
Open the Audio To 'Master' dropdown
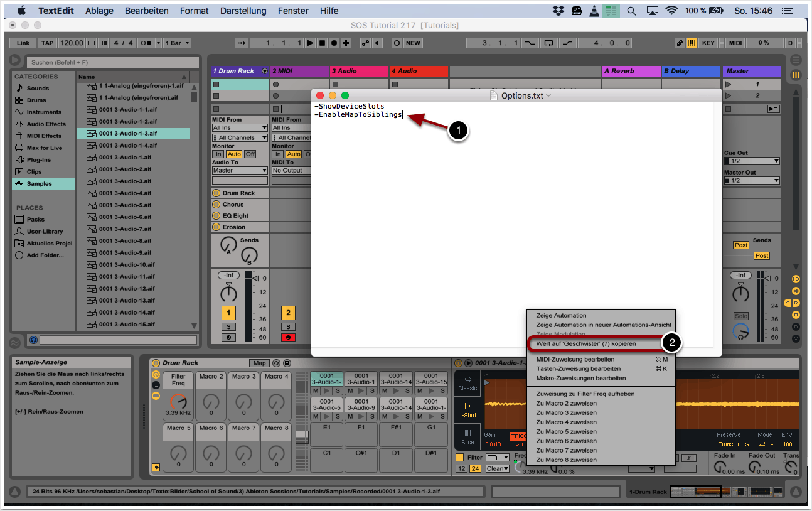pyautogui.click(x=240, y=170)
